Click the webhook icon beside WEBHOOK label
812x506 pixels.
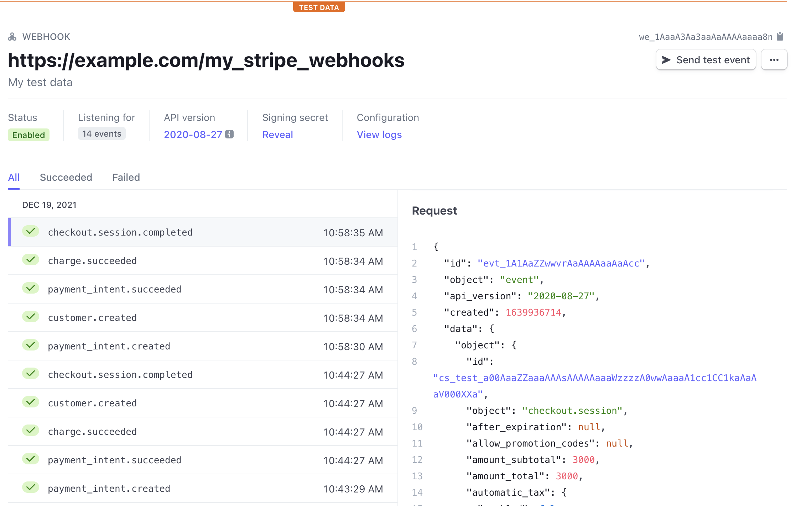(x=12, y=37)
